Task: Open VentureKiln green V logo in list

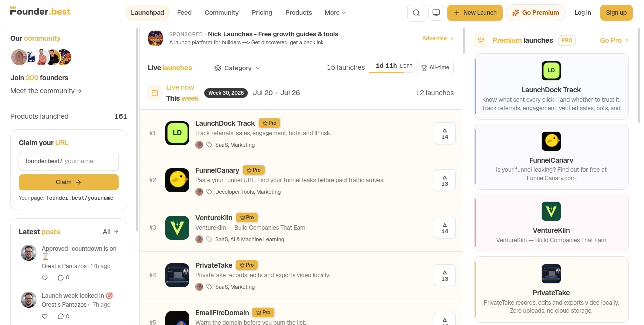Action: (x=177, y=228)
